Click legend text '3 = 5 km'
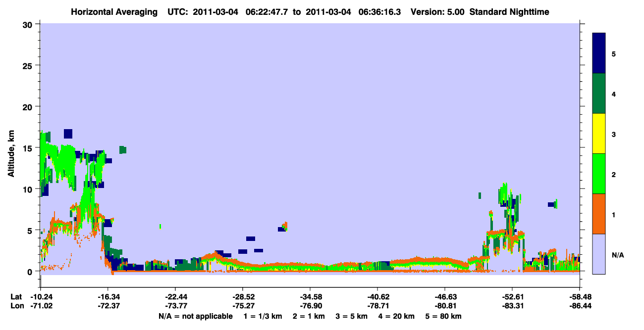Viewport: 644px width, 330px height. click(353, 316)
